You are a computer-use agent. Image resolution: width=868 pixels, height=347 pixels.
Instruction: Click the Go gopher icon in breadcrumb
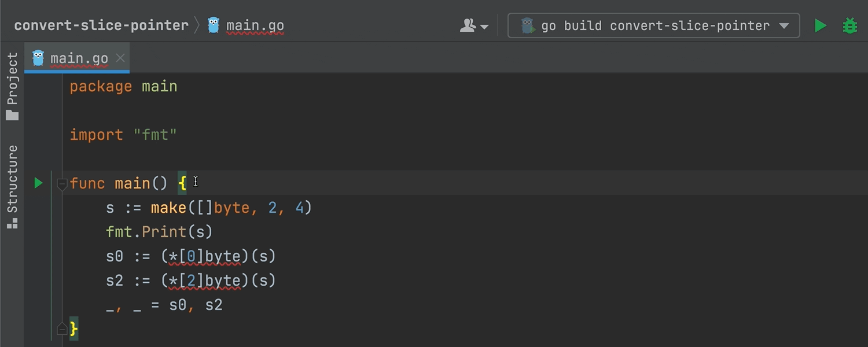(x=214, y=25)
